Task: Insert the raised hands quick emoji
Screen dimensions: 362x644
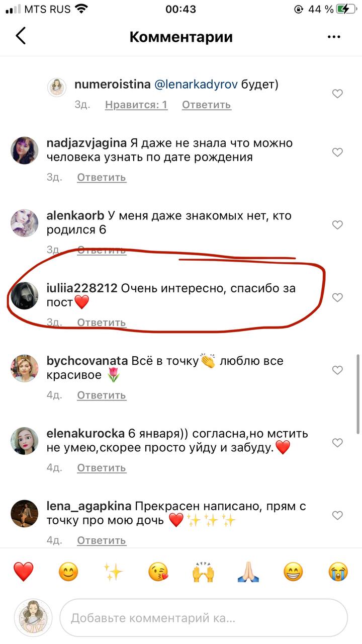Action: 204,572
